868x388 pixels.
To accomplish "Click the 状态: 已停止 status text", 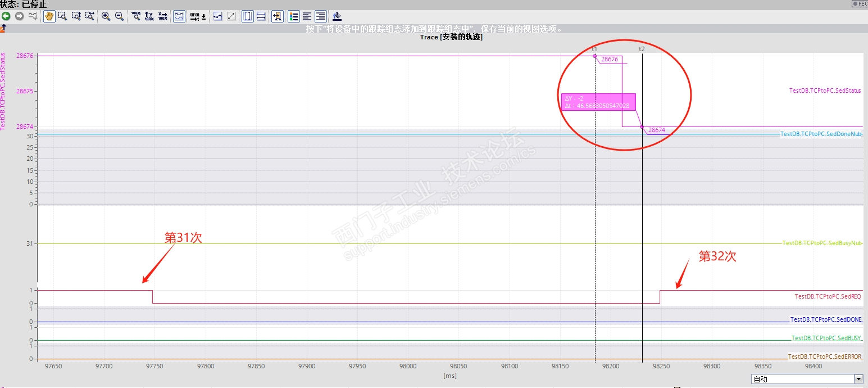I will (x=24, y=4).
